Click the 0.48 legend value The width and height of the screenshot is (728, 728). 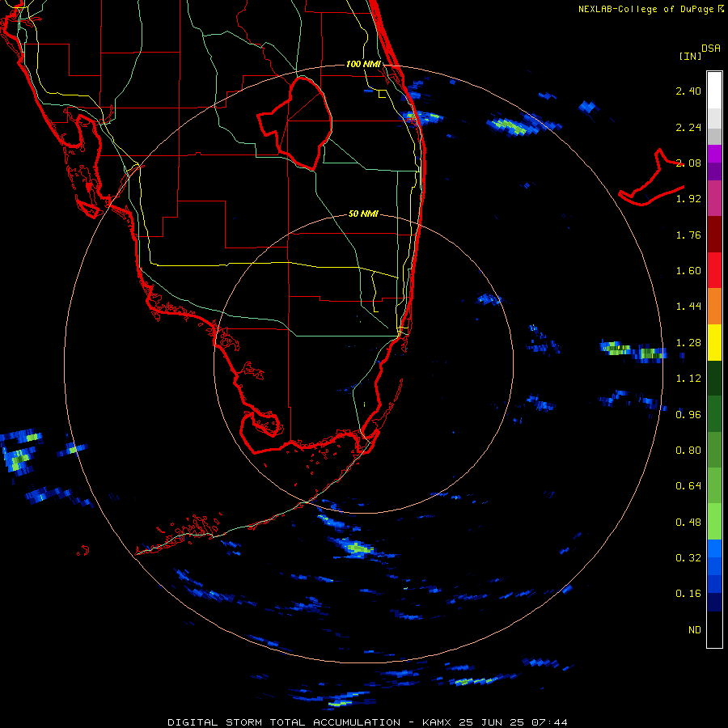(688, 523)
